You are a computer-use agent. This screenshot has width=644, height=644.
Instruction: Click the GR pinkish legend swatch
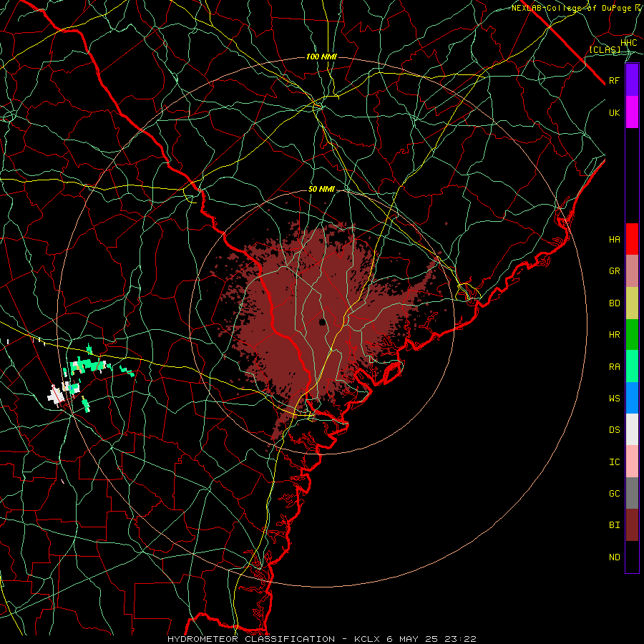coord(632,271)
